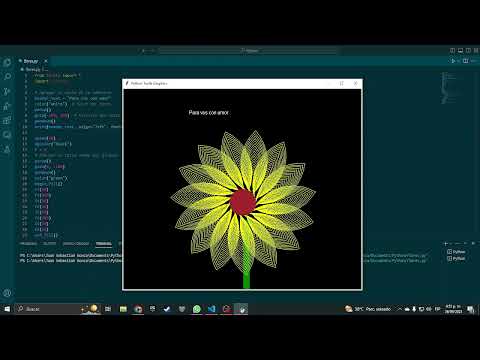Open the Run and Debug view
480x360 pixels.
coord(7,106)
